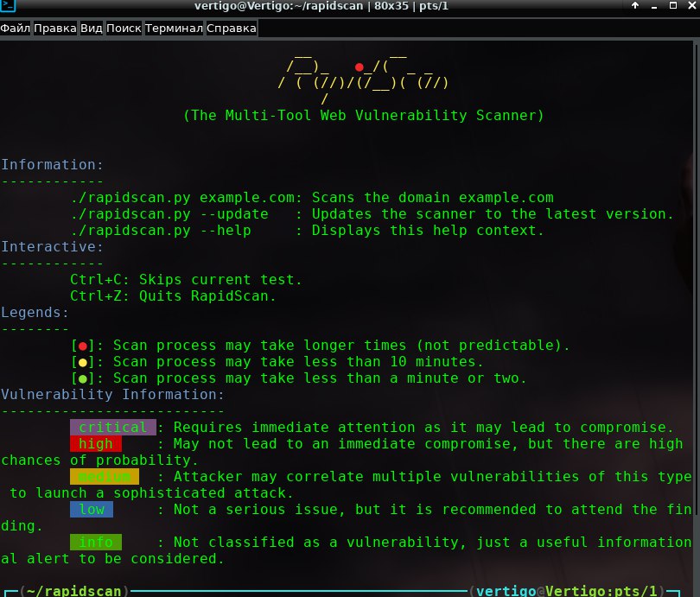700x597 pixels.
Task: Click '(The Multi-Tool Web Vulnerability Scanner)' text
Action: tap(364, 116)
